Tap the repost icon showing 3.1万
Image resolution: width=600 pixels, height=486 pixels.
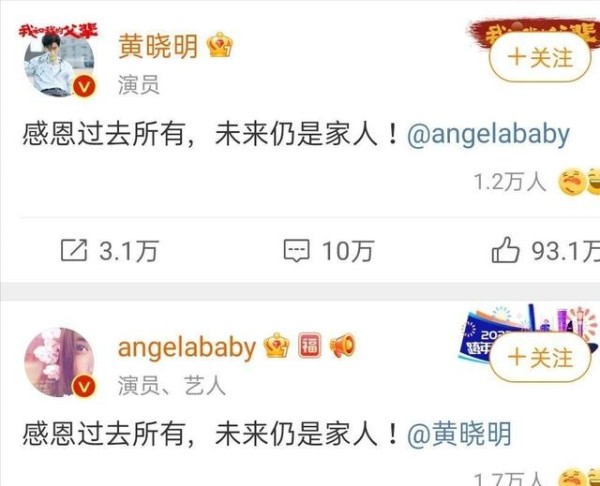[x=74, y=251]
